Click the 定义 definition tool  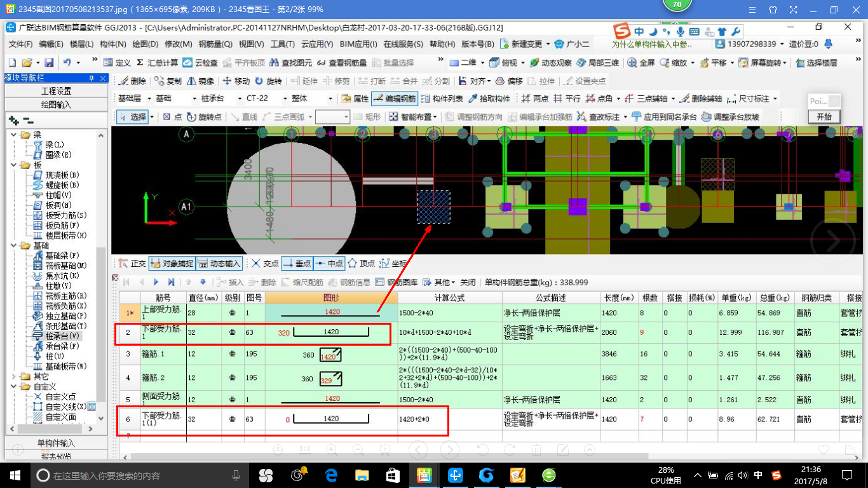[x=117, y=63]
